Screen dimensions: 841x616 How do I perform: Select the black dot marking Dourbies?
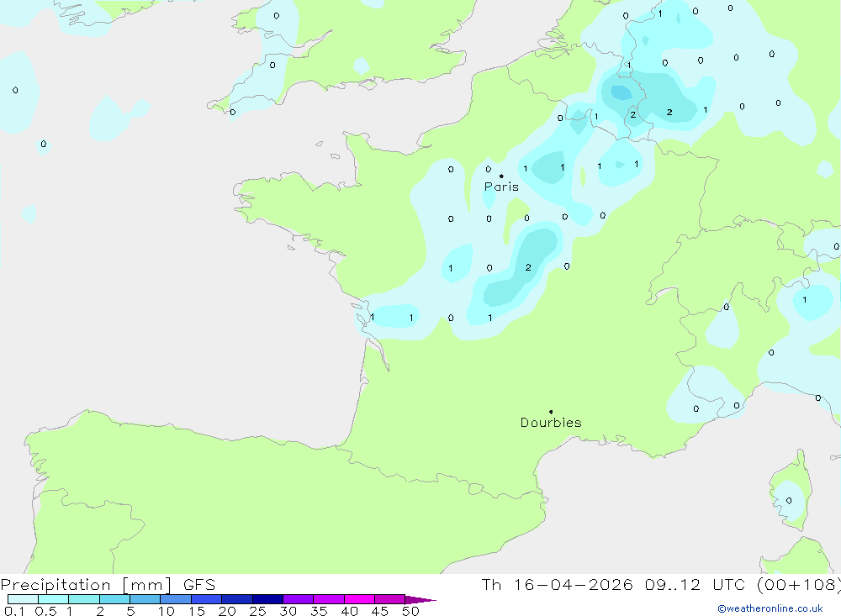coord(551,412)
